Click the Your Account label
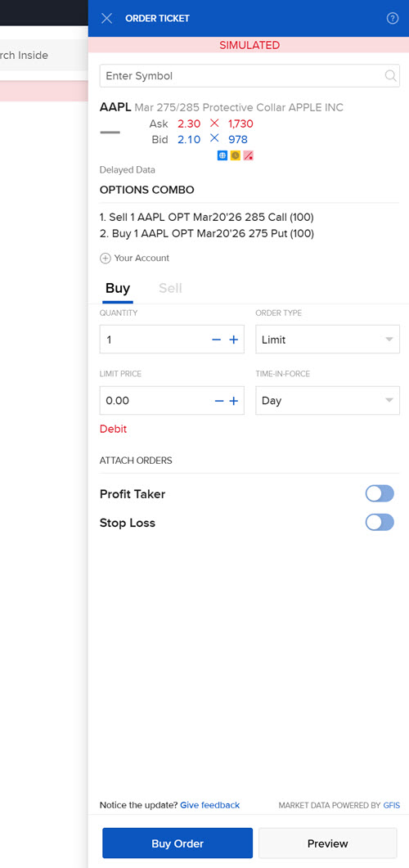409x868 pixels. click(x=142, y=258)
